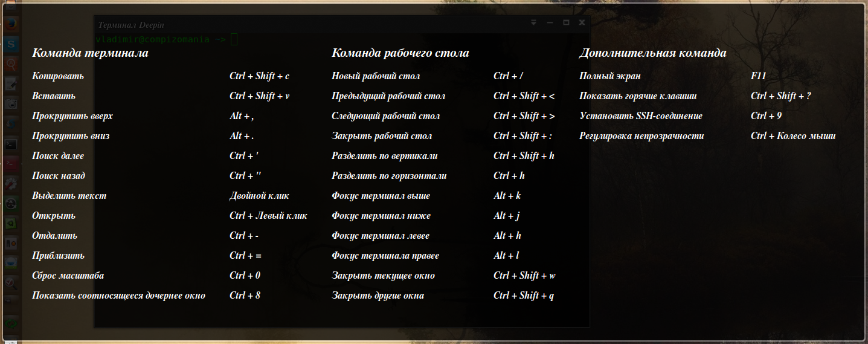Maximize the Deepin terminal window
Image resolution: width=868 pixels, height=344 pixels.
coord(566,22)
